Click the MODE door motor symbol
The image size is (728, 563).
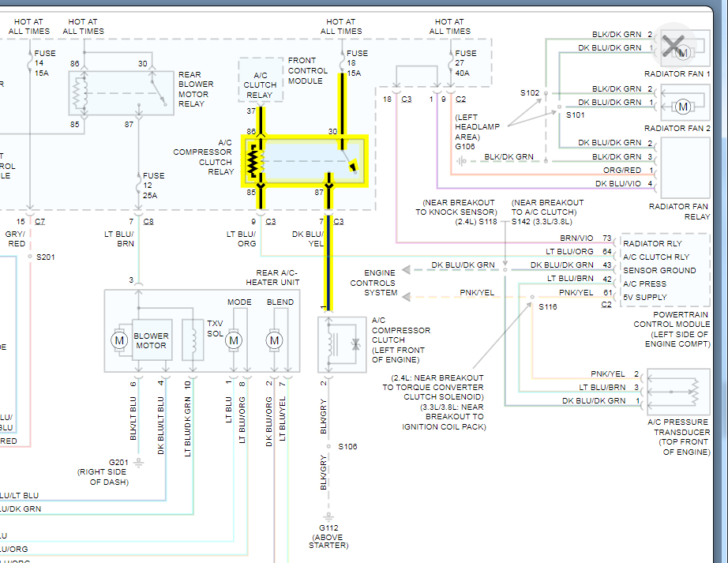pyautogui.click(x=234, y=340)
